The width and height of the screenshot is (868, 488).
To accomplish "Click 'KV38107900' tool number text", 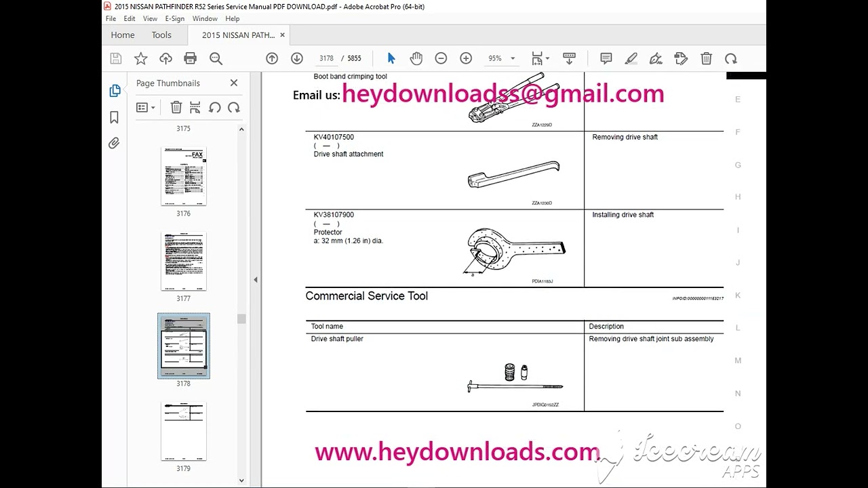I will click(334, 215).
